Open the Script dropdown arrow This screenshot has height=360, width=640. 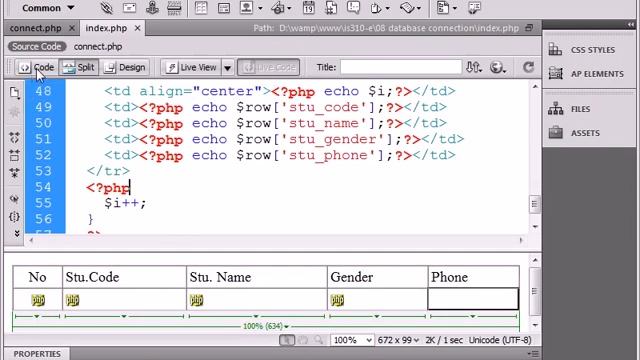[x=419, y=8]
